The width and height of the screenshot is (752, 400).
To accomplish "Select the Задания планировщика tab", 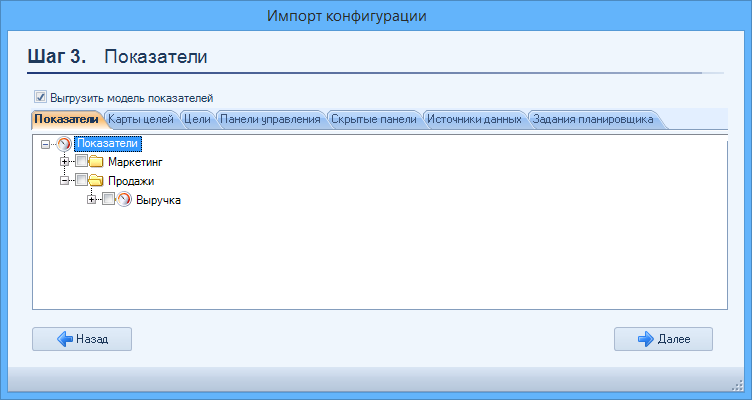I will [593, 119].
